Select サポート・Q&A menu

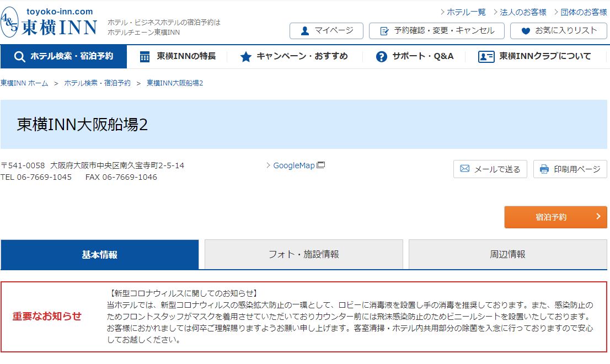click(x=415, y=57)
